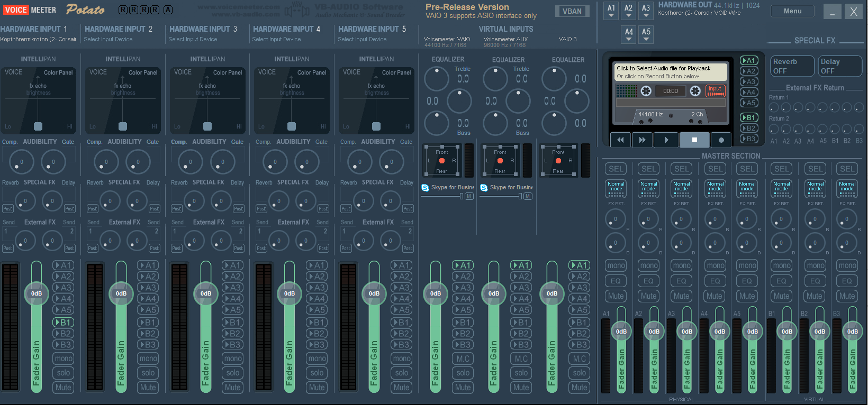
Task: Click the small M button under Voicemeeter VAIO
Action: coord(469,196)
